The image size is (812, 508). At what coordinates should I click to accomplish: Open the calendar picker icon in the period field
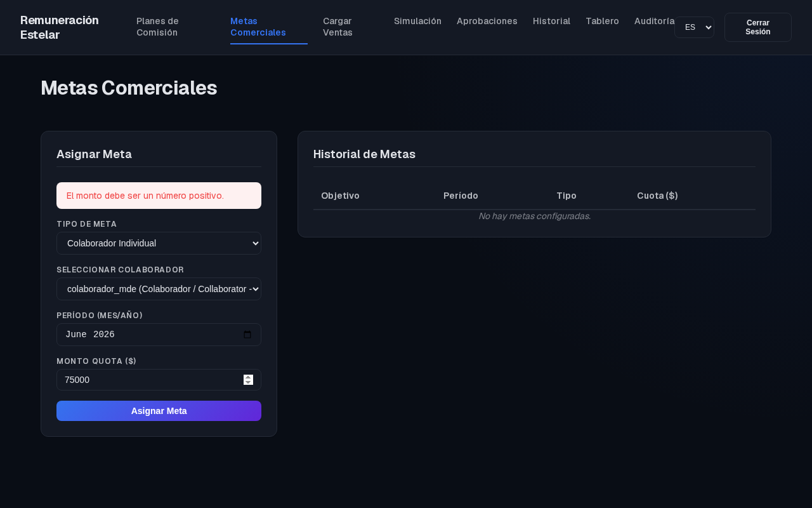click(247, 335)
